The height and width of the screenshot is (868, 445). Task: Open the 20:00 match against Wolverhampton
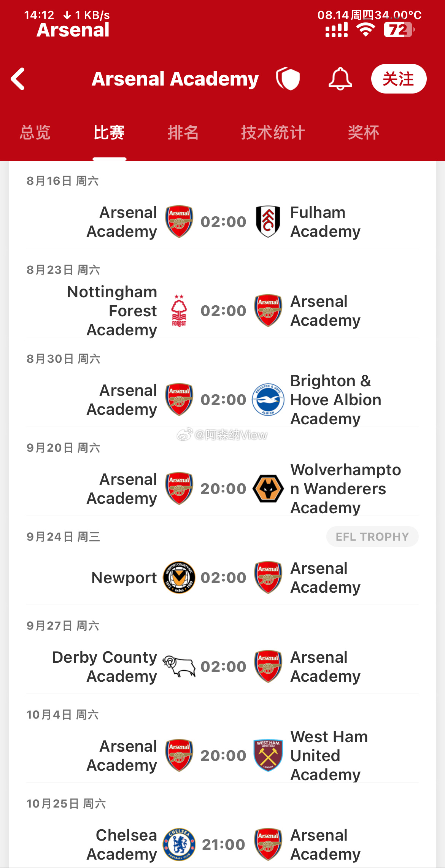pos(222,489)
